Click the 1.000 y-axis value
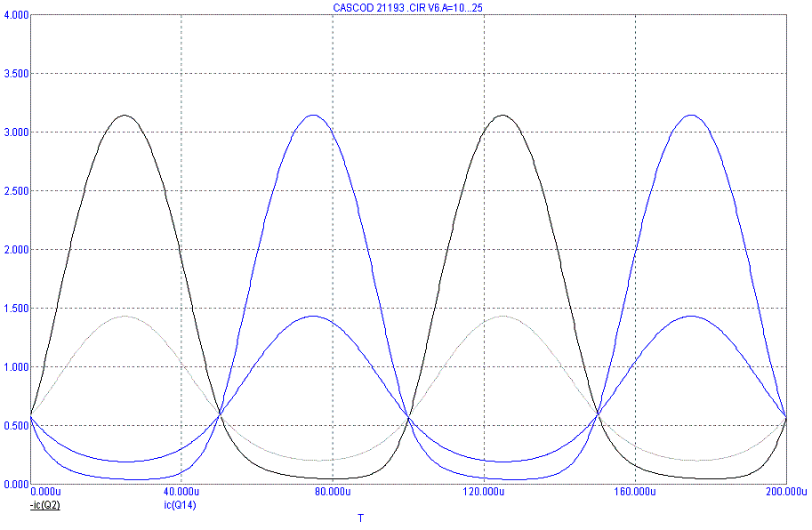 (x=16, y=367)
